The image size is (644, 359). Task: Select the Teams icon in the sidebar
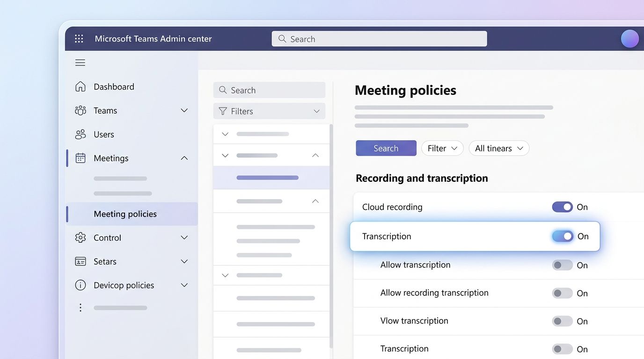(x=80, y=110)
